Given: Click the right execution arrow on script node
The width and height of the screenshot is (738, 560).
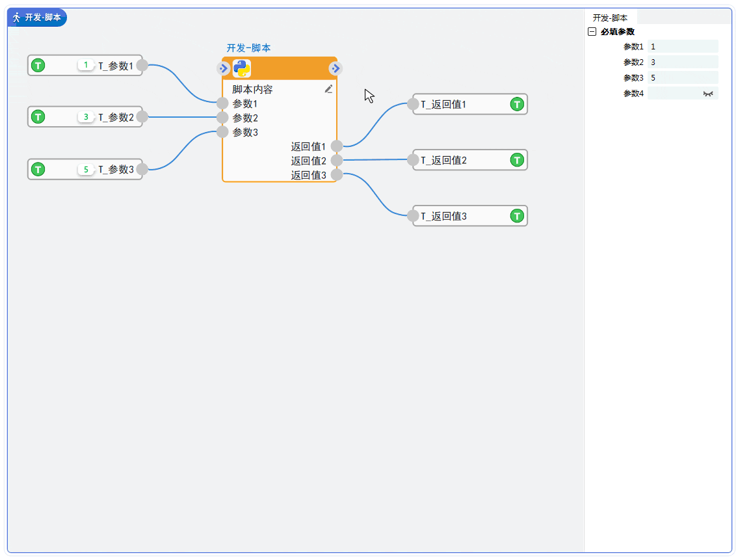Looking at the screenshot, I should (x=336, y=68).
